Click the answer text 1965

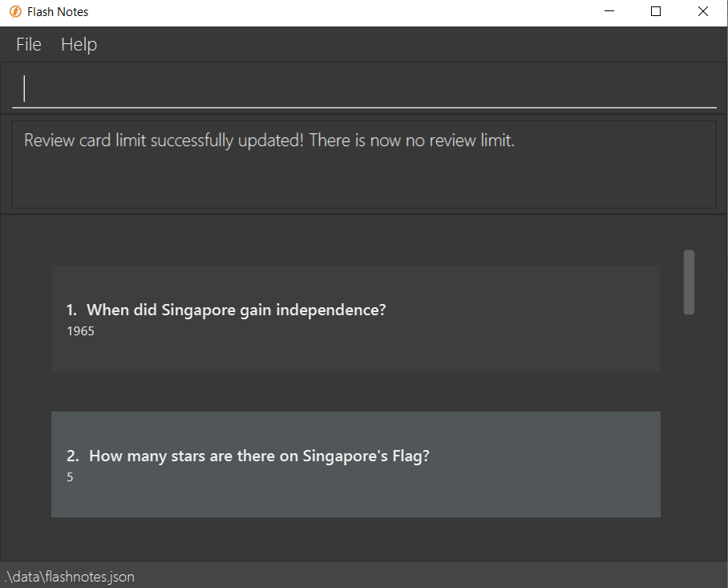[80, 331]
